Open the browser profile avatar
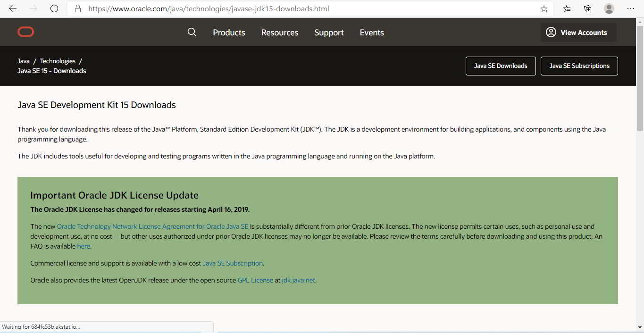This screenshot has height=333, width=644. tap(609, 8)
